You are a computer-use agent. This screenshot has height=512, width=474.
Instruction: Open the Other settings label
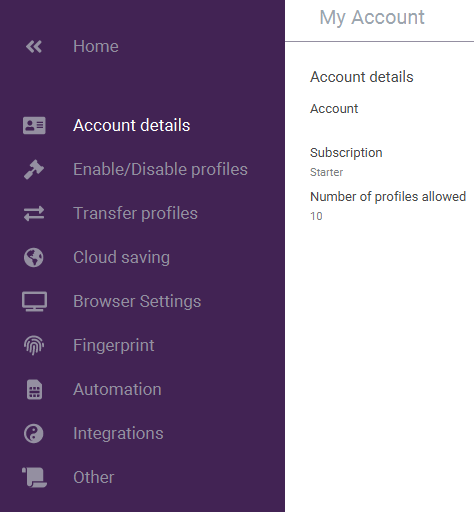coord(94,477)
